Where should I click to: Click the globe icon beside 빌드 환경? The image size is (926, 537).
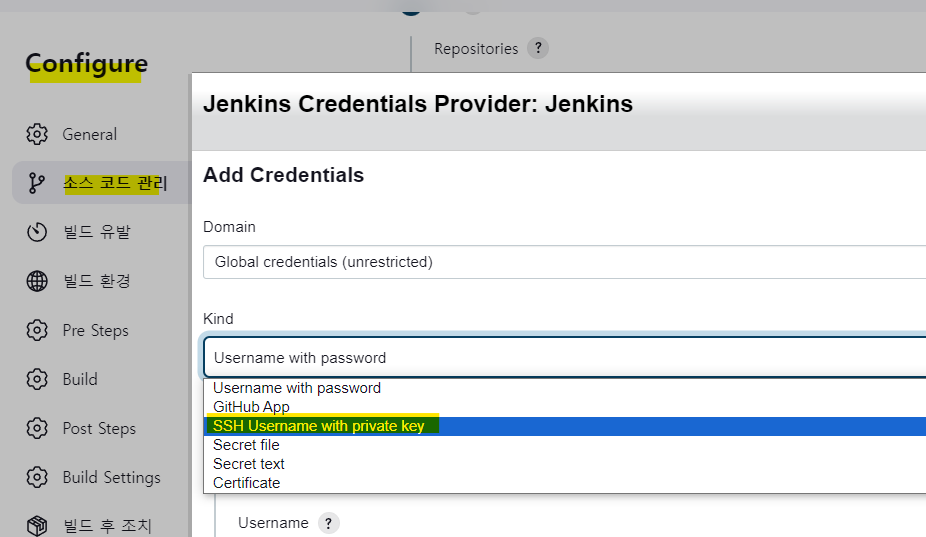coord(37,281)
